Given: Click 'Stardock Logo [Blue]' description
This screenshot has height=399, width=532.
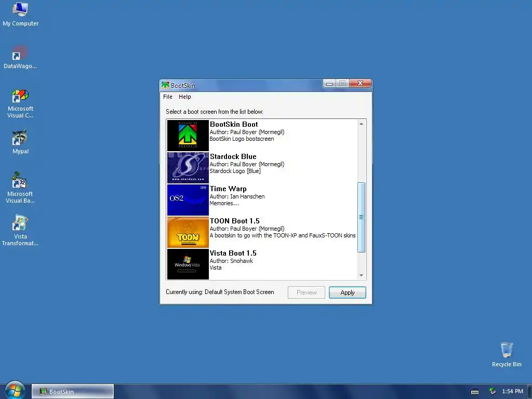Looking at the screenshot, I should coord(235,171).
